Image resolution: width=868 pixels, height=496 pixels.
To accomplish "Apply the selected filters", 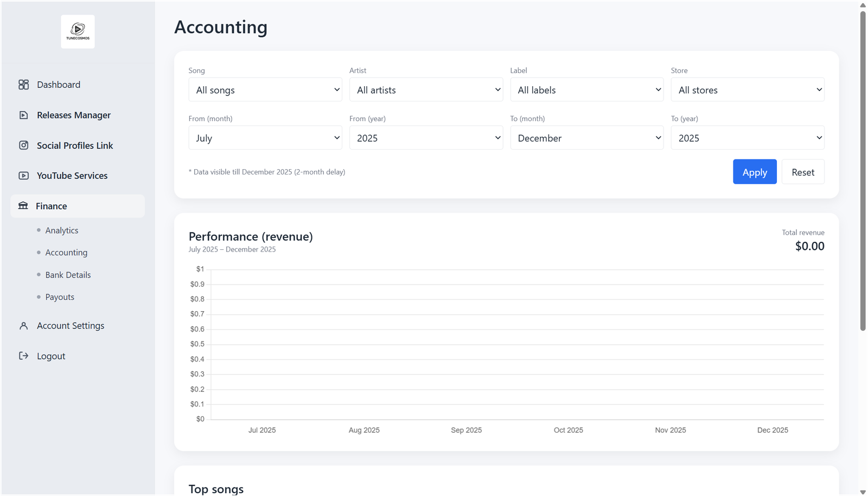I will pos(754,172).
